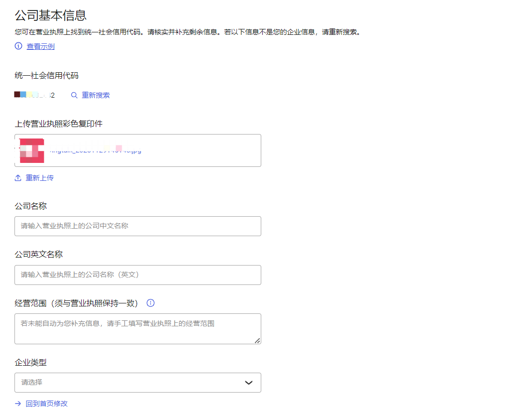Focus the 公司名称 input field

pyautogui.click(x=138, y=226)
